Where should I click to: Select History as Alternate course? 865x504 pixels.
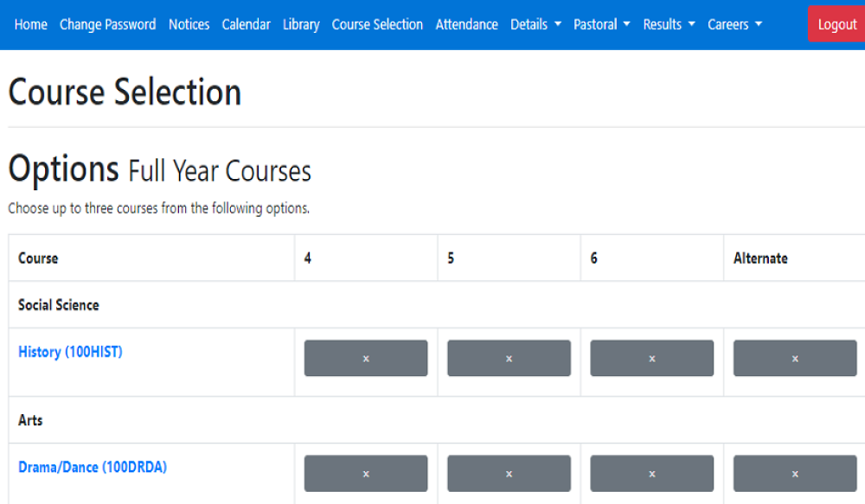(795, 358)
